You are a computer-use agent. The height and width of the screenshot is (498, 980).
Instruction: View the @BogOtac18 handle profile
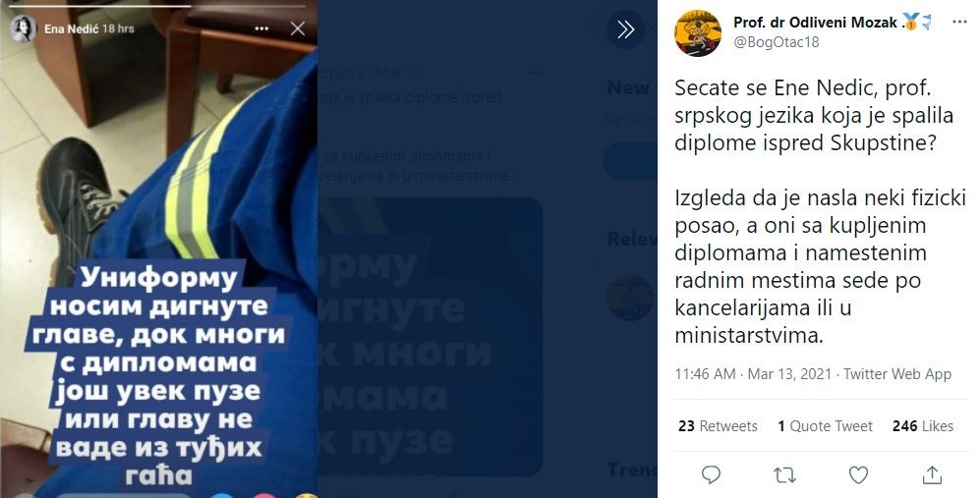coord(776,42)
